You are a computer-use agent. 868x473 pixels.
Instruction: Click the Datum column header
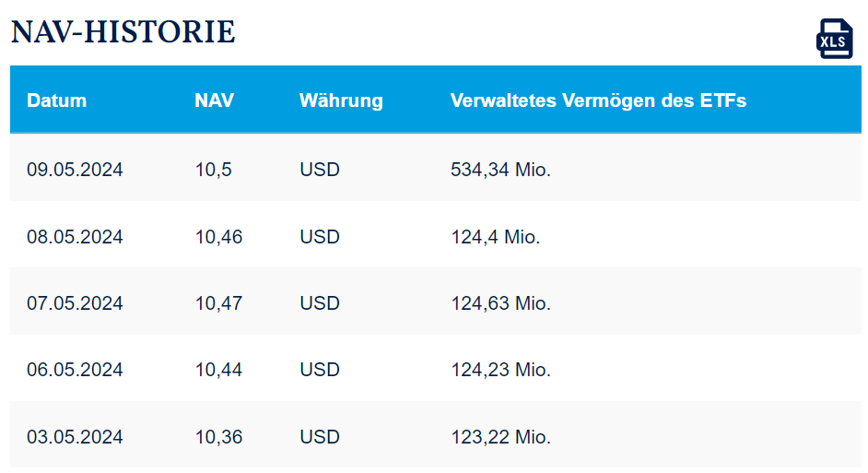tap(56, 101)
